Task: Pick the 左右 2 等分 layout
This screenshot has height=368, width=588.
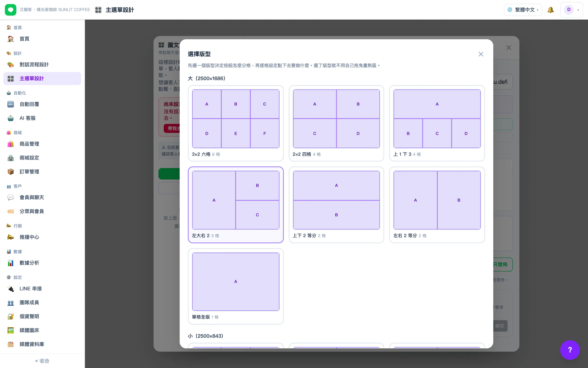Action: click(437, 205)
